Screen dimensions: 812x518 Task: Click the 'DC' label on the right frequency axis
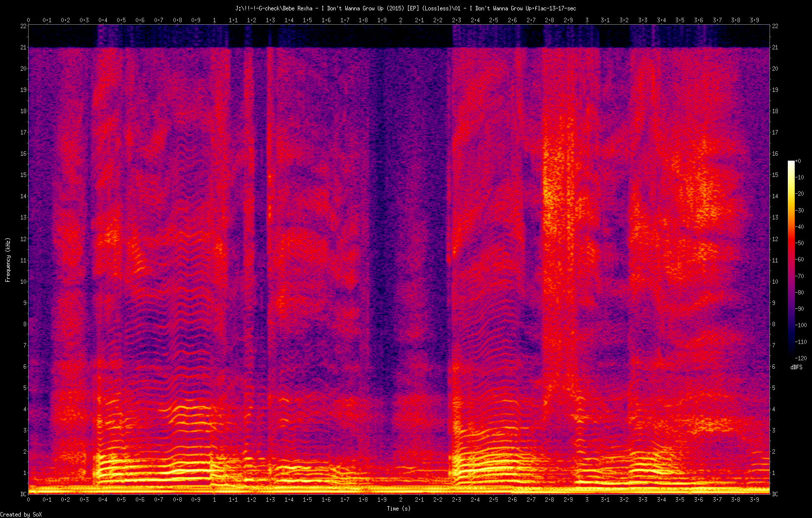775,494
